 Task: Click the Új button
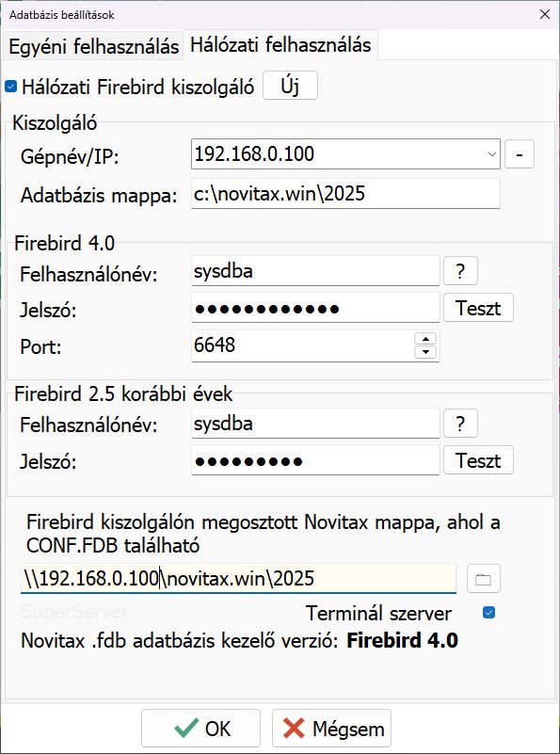(290, 86)
